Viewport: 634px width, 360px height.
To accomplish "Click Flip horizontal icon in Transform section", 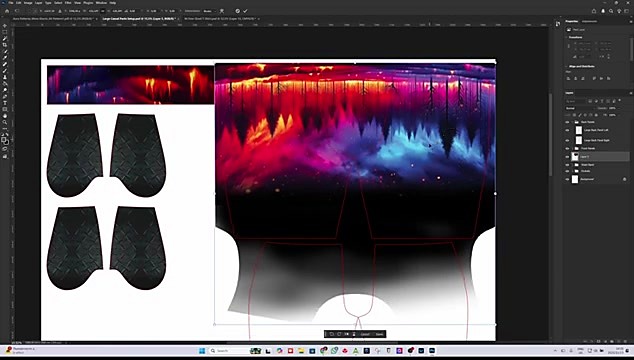I will coord(603,56).
